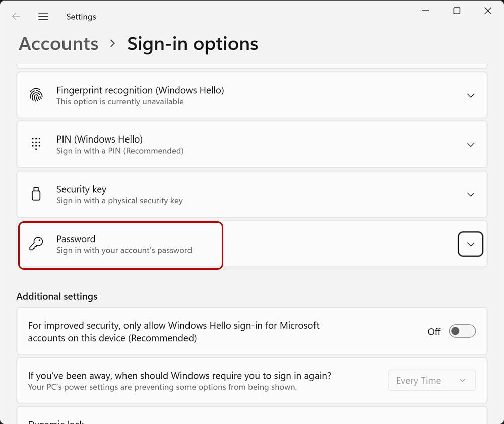Click the Off label beside toggle
Viewport: 504px width, 424px height.
tap(434, 331)
